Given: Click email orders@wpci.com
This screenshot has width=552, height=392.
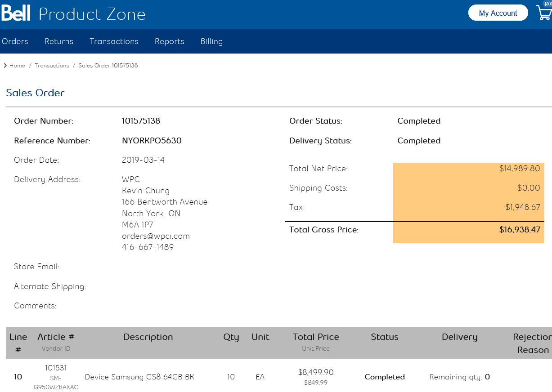Looking at the screenshot, I should 156,236.
